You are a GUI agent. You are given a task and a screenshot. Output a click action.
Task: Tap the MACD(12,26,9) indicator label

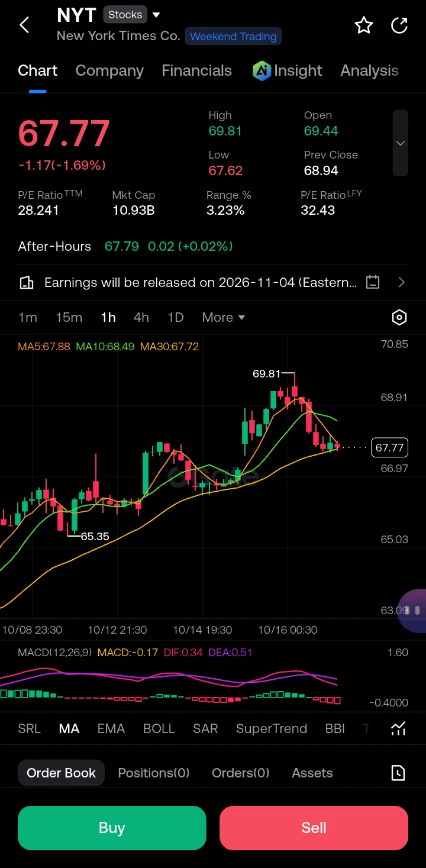pos(54,653)
